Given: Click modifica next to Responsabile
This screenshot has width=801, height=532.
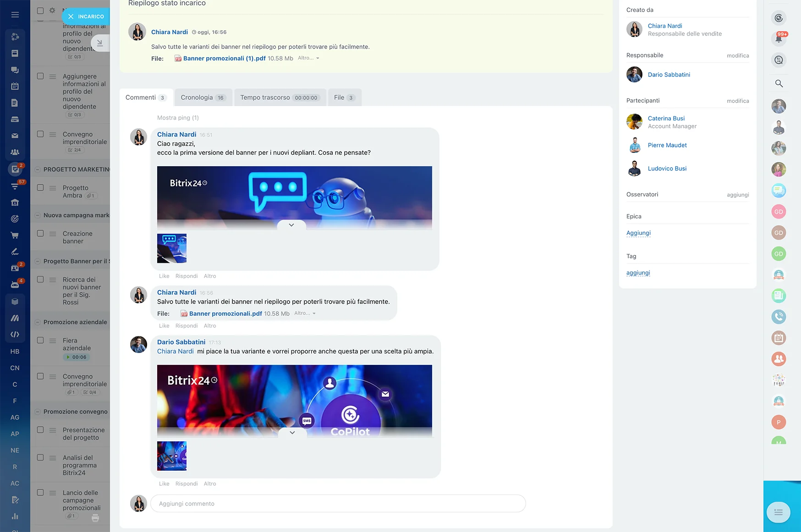Looking at the screenshot, I should click(737, 55).
